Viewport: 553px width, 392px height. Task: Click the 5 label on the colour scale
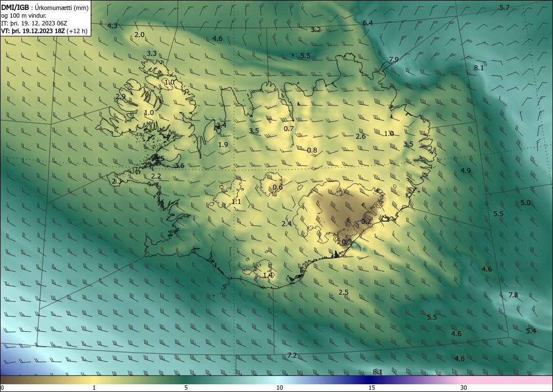pyautogui.click(x=186, y=388)
